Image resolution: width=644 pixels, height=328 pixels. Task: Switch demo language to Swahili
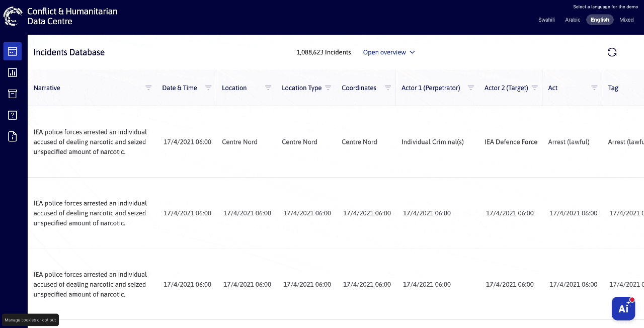click(546, 20)
